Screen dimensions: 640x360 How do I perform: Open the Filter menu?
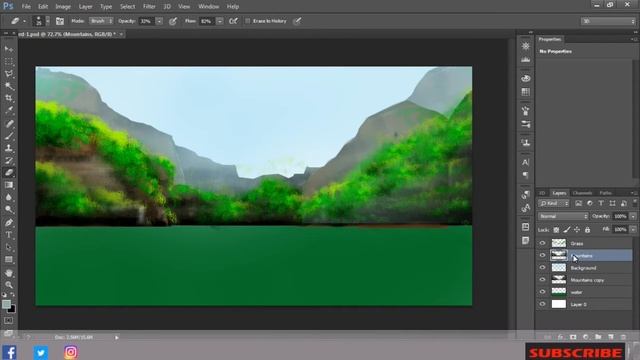coord(149,7)
